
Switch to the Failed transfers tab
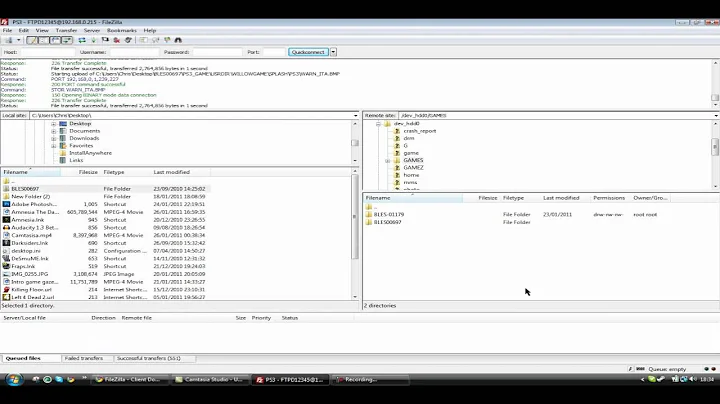pos(87,359)
